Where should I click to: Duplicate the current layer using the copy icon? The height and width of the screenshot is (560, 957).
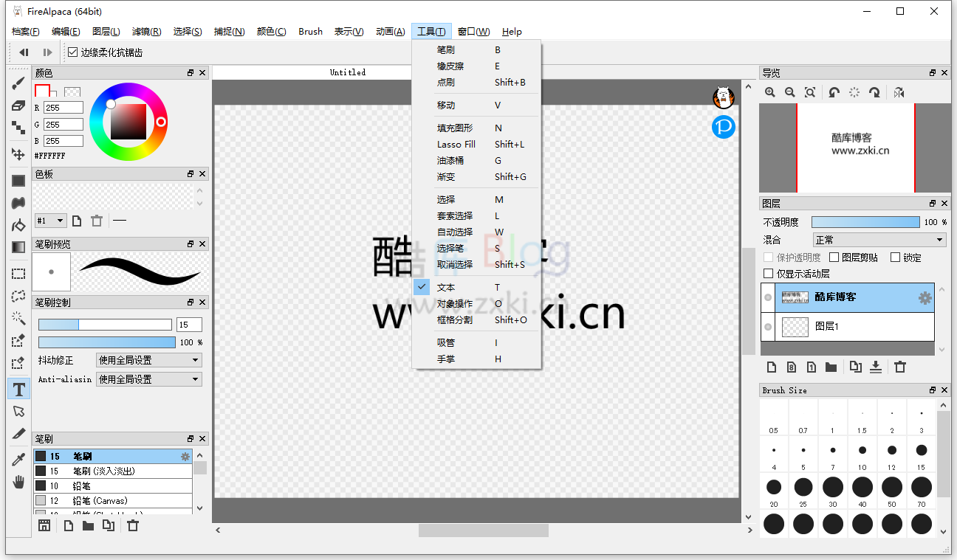pos(856,367)
